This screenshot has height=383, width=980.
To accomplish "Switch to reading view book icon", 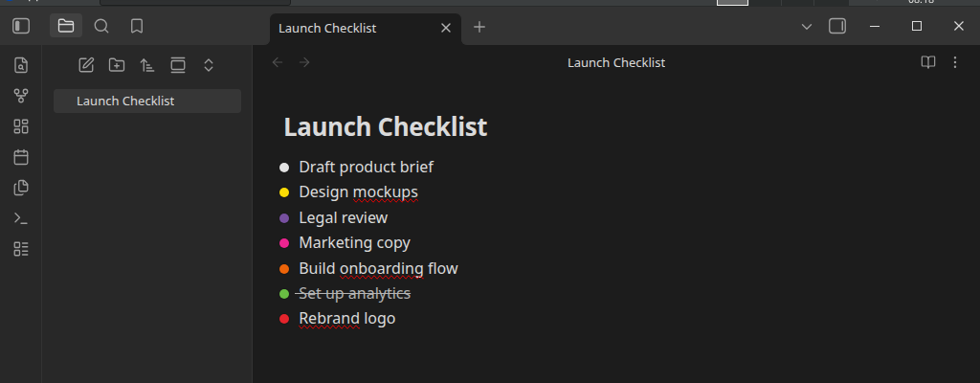I will 928,62.
